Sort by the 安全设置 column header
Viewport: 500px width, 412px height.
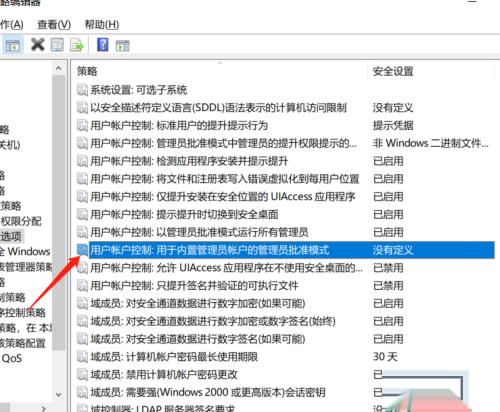click(x=430, y=71)
